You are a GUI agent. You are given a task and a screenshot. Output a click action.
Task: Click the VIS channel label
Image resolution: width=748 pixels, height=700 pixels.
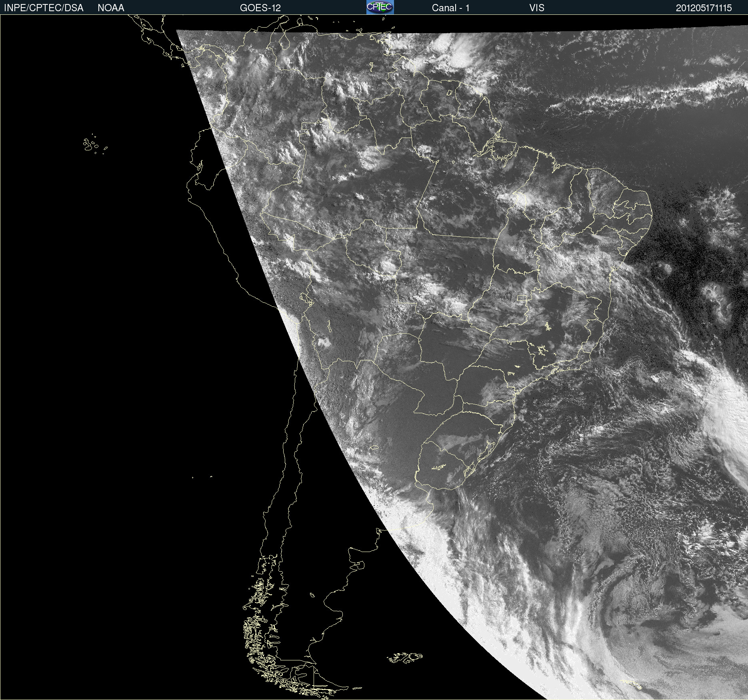pyautogui.click(x=537, y=8)
